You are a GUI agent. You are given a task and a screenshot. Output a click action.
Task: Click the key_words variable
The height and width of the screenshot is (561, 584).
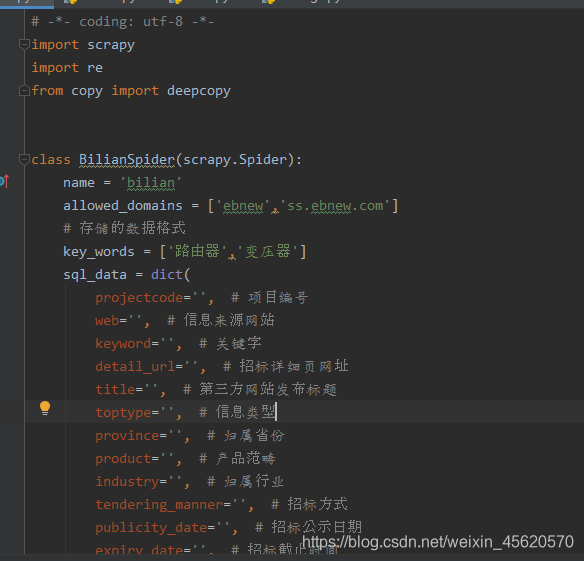(98, 252)
